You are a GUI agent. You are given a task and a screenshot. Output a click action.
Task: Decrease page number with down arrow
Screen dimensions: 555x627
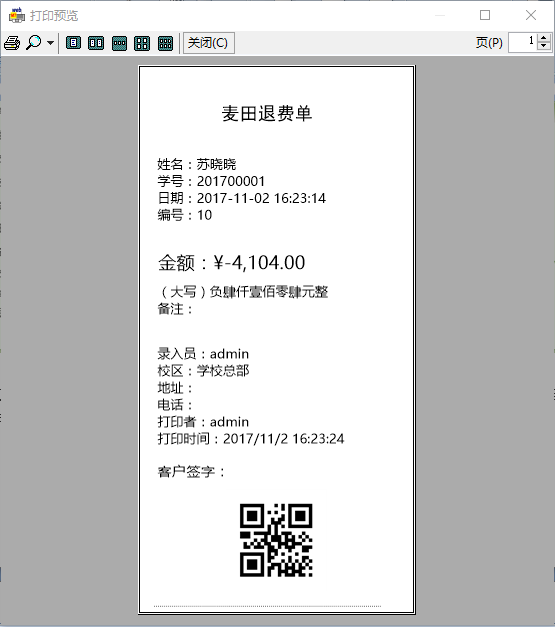click(543, 47)
